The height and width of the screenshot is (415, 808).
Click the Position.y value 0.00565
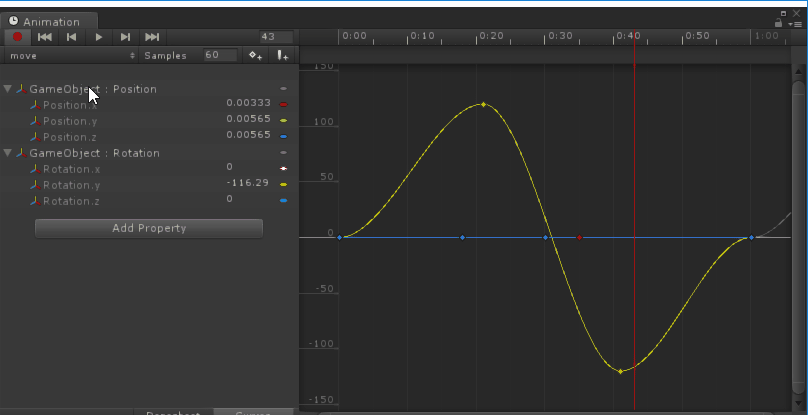tap(248, 119)
